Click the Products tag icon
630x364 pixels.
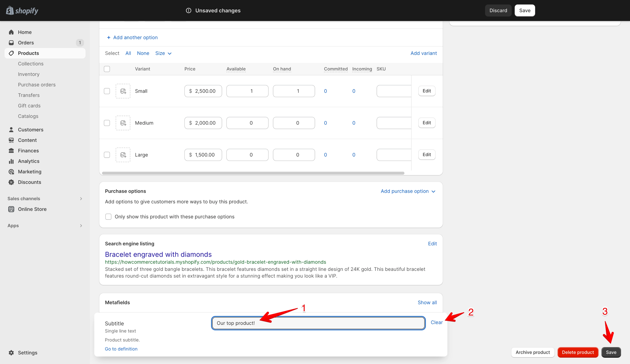point(11,53)
